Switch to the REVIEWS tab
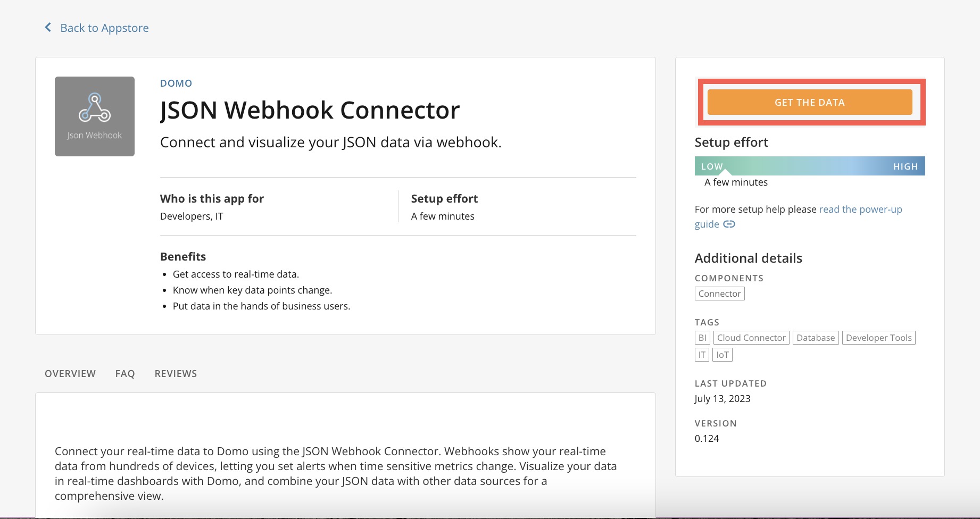This screenshot has height=519, width=980. [x=176, y=373]
